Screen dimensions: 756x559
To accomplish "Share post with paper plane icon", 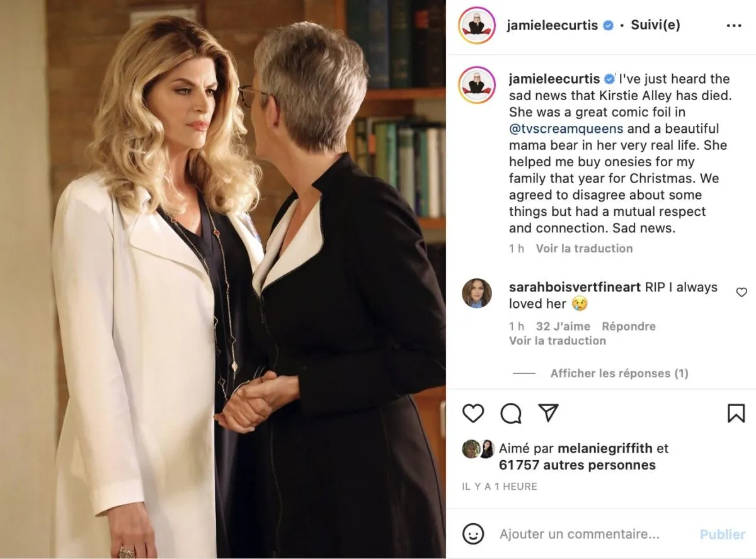I will tap(549, 413).
